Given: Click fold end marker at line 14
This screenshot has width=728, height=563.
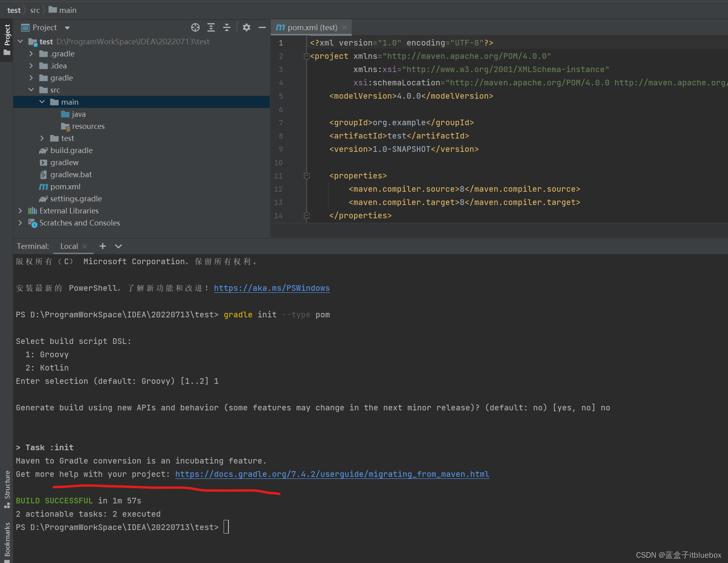Looking at the screenshot, I should tap(307, 215).
